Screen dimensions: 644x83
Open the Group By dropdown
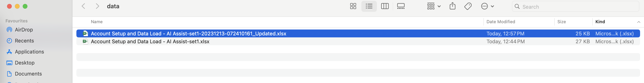click(433, 6)
